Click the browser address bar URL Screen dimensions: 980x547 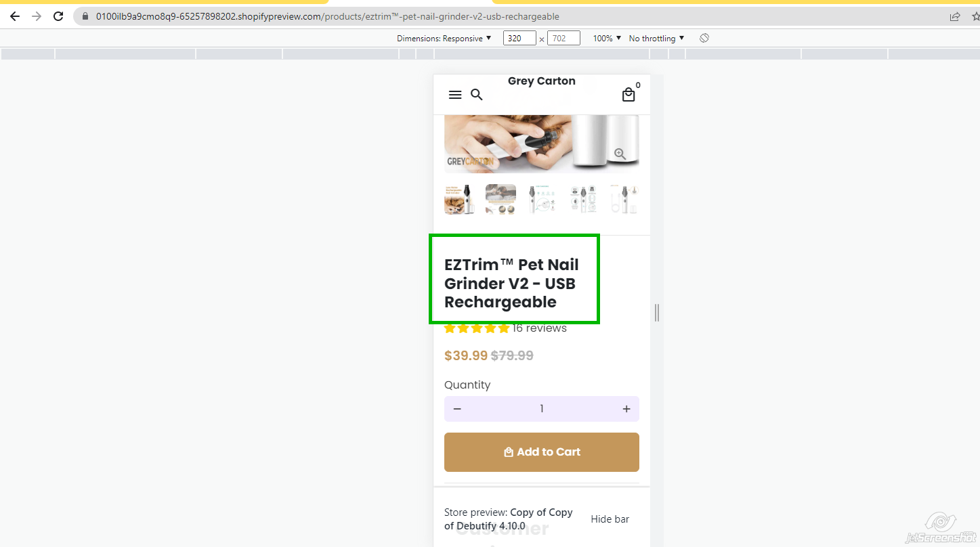click(x=328, y=16)
